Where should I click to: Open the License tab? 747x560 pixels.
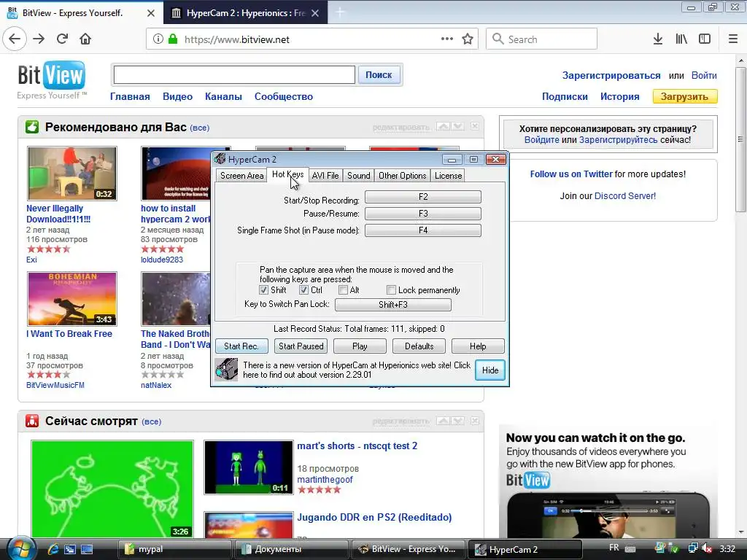pyautogui.click(x=449, y=176)
